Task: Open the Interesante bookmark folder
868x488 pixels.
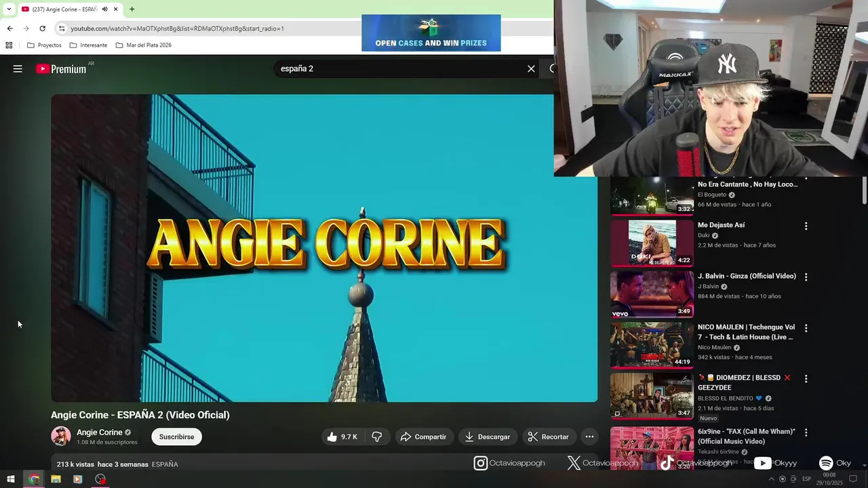Action: tap(88, 45)
